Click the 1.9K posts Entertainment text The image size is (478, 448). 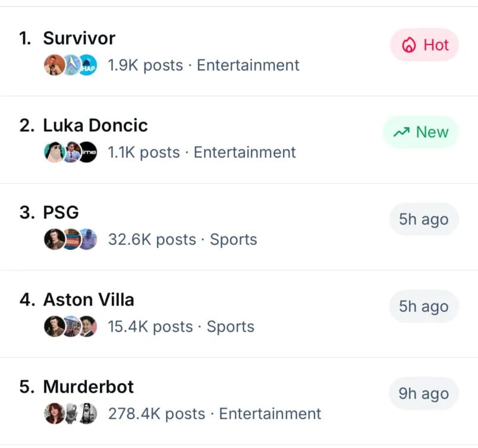(x=203, y=65)
